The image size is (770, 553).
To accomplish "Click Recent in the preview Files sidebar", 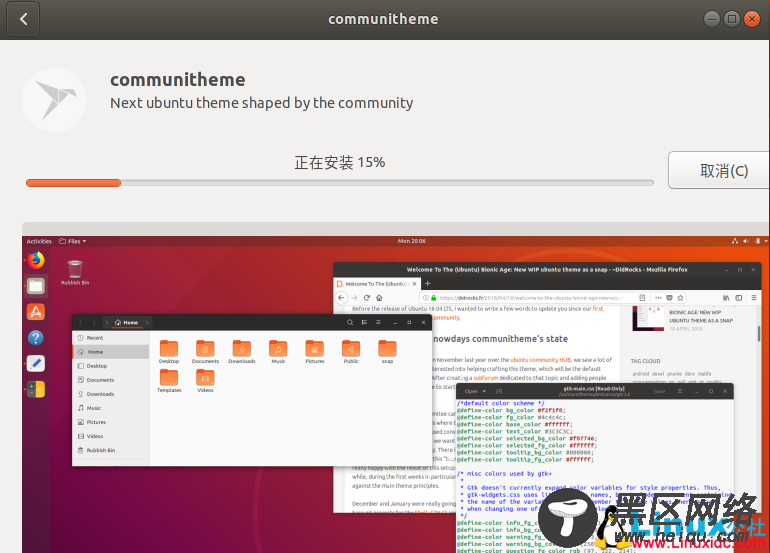I will pyautogui.click(x=110, y=338).
